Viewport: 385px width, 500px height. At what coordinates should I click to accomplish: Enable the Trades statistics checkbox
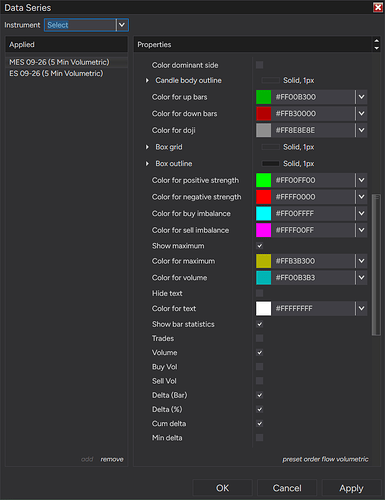[259, 338]
